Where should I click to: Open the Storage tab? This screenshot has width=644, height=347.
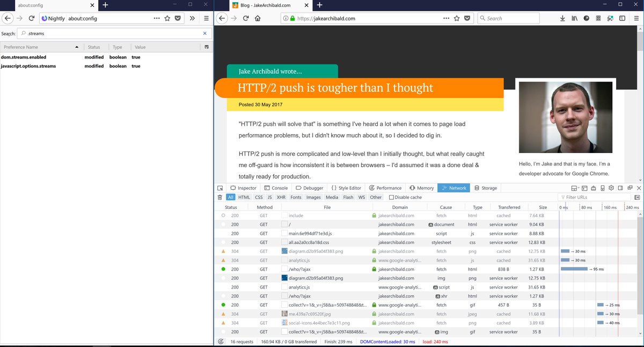[485, 188]
